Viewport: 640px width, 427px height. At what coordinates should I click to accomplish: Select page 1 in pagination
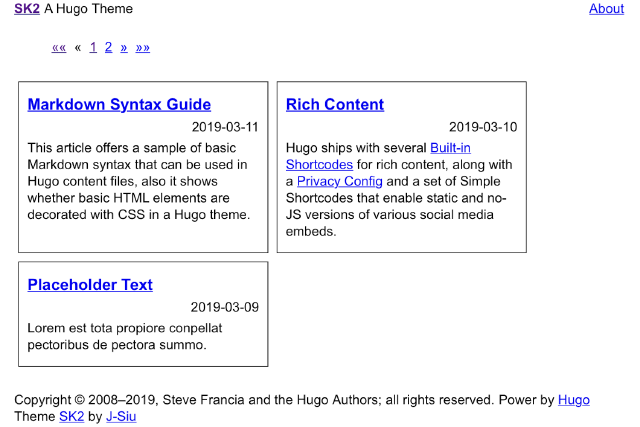tap(93, 47)
